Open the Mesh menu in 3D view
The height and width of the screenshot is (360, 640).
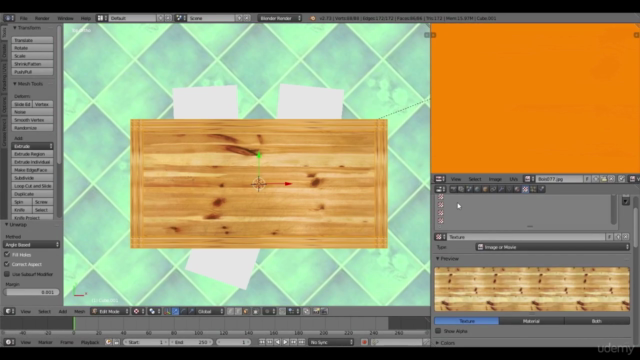80,311
